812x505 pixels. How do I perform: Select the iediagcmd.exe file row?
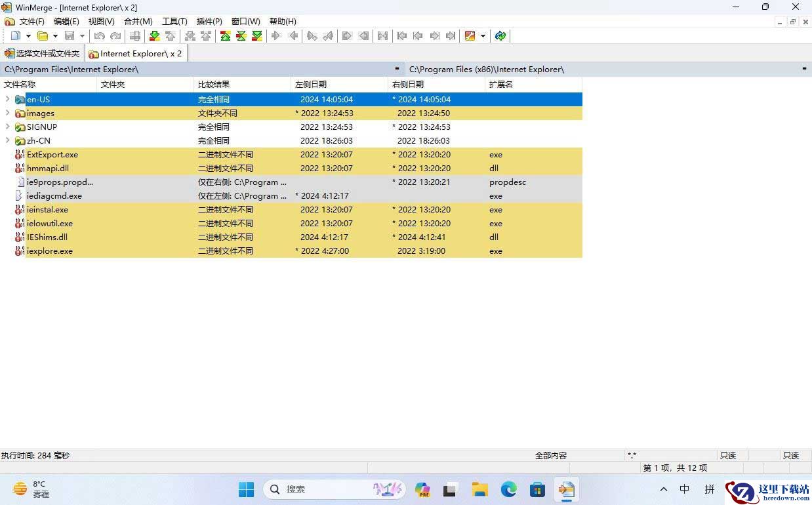pyautogui.click(x=291, y=196)
